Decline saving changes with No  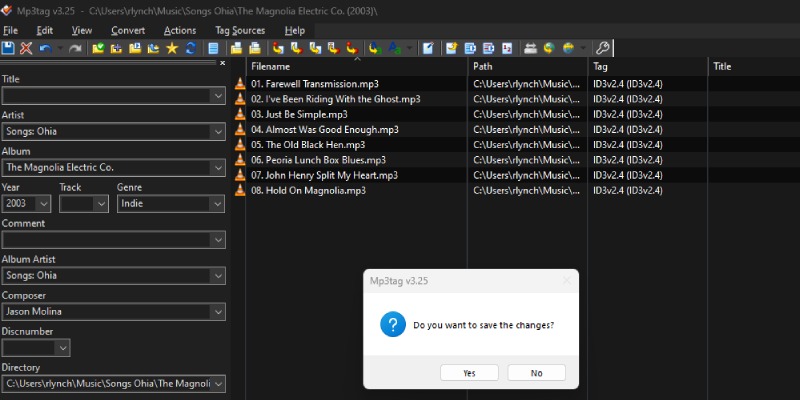(x=536, y=373)
